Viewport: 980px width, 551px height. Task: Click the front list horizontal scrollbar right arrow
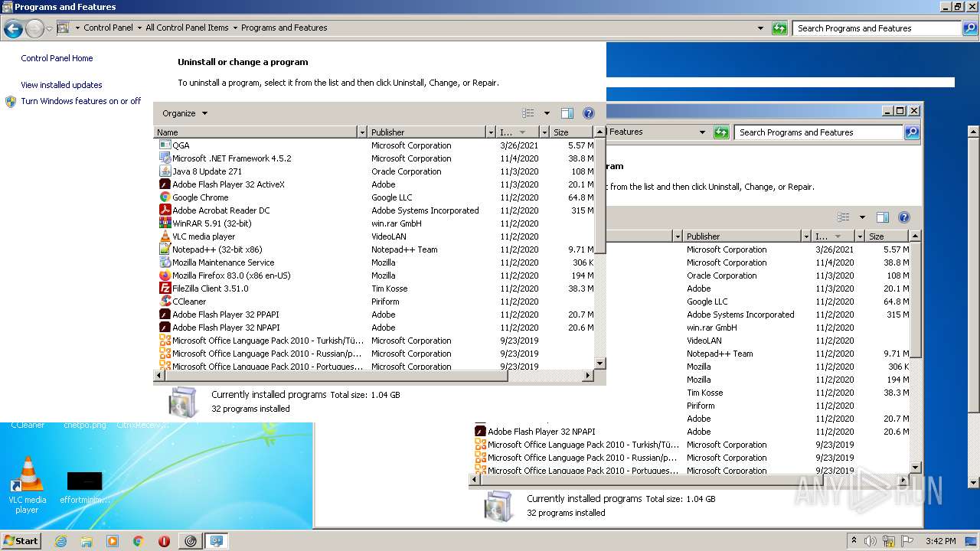588,376
